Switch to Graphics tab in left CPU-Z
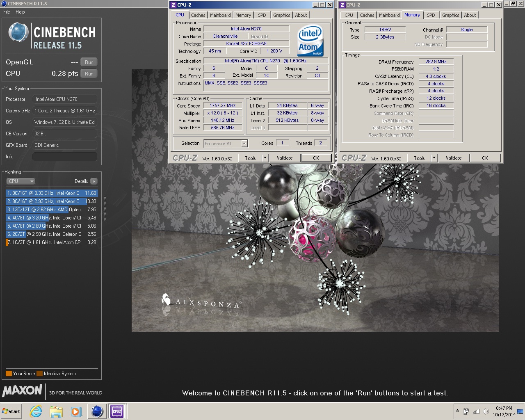525x420 pixels. click(x=282, y=15)
